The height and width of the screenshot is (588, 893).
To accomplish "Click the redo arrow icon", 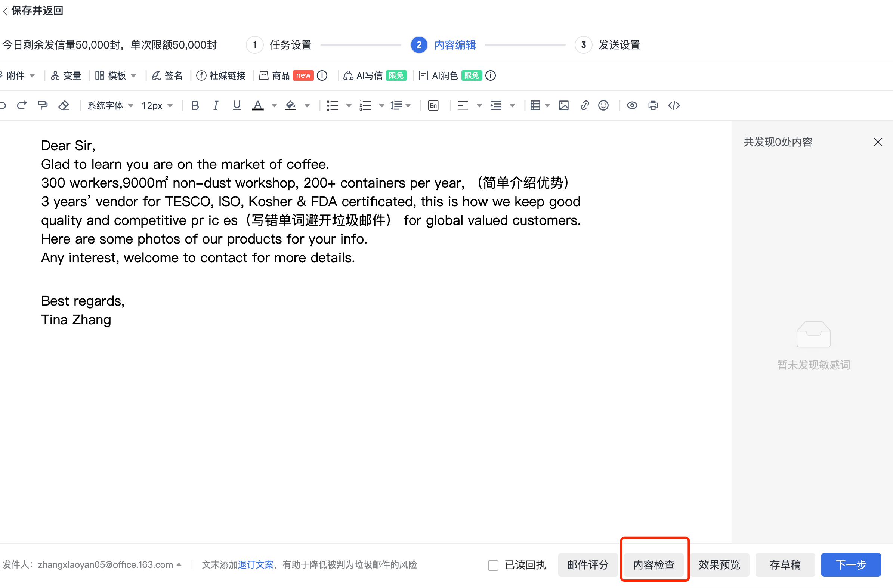I will tap(22, 105).
